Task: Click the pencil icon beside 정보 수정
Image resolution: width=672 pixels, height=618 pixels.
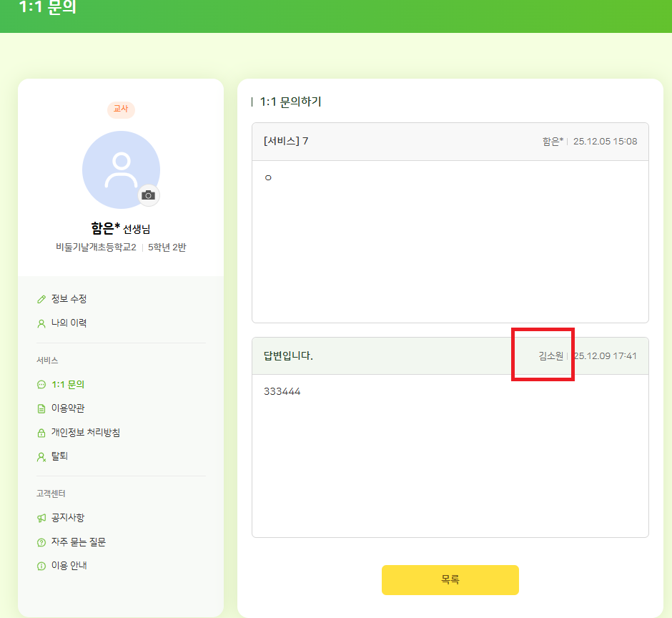Action: (41, 299)
